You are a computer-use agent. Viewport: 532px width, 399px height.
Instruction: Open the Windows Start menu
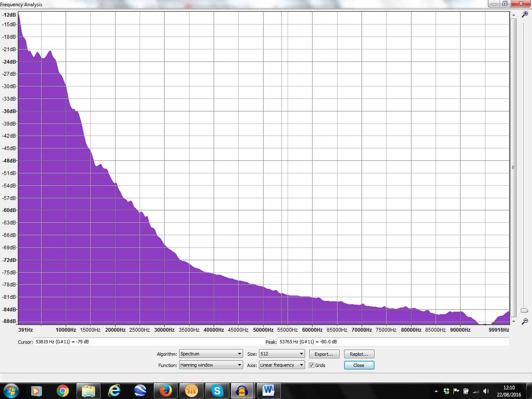coord(11,391)
